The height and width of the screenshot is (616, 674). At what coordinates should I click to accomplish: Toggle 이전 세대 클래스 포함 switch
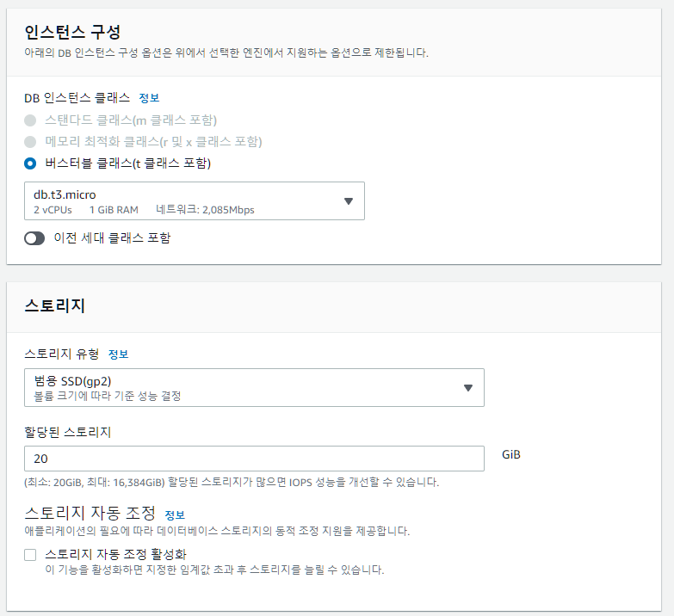point(34,238)
